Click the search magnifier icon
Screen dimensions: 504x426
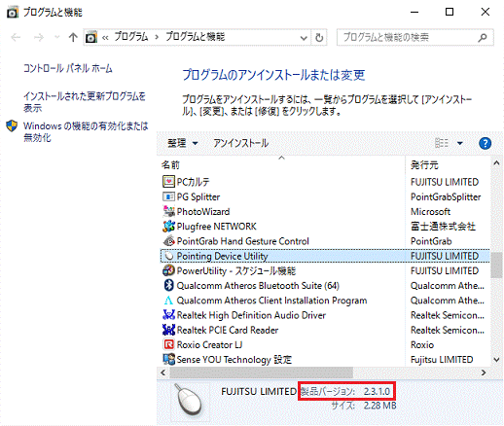click(x=483, y=38)
